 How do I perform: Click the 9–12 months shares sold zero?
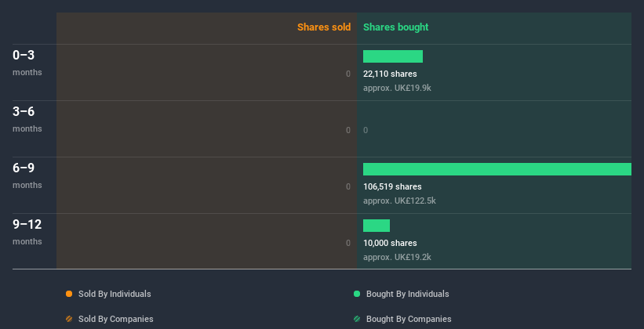(x=348, y=243)
